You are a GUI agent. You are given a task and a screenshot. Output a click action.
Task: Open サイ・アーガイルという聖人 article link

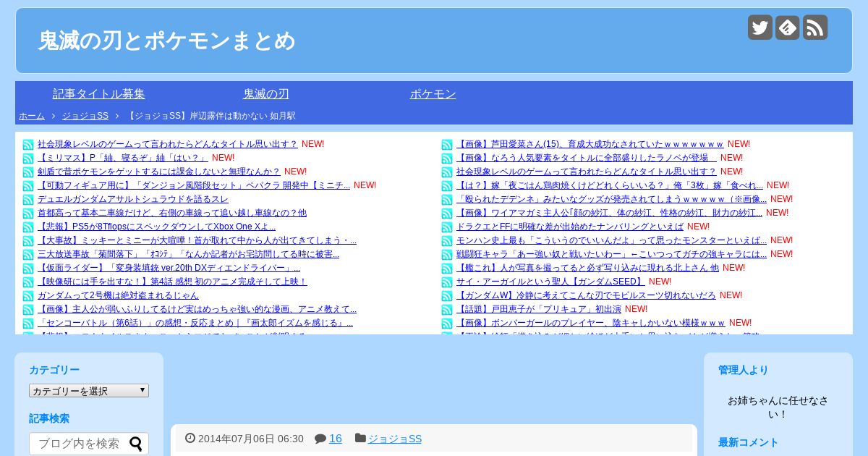click(x=550, y=282)
